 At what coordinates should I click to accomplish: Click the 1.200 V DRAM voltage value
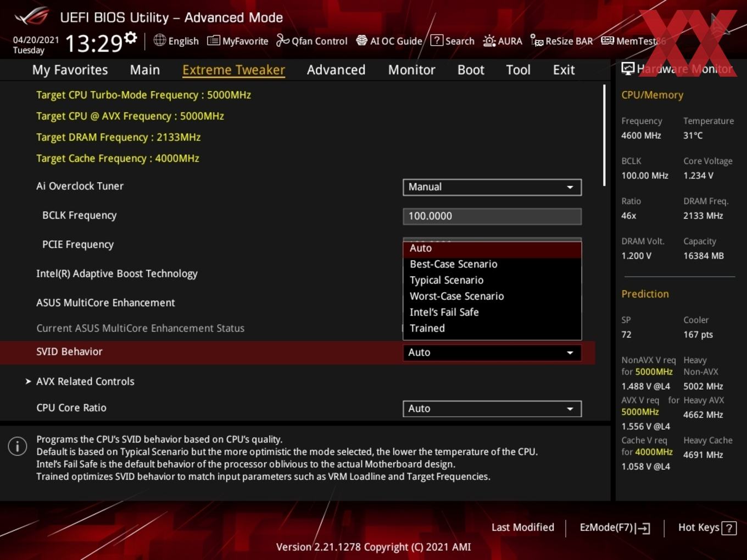click(636, 255)
